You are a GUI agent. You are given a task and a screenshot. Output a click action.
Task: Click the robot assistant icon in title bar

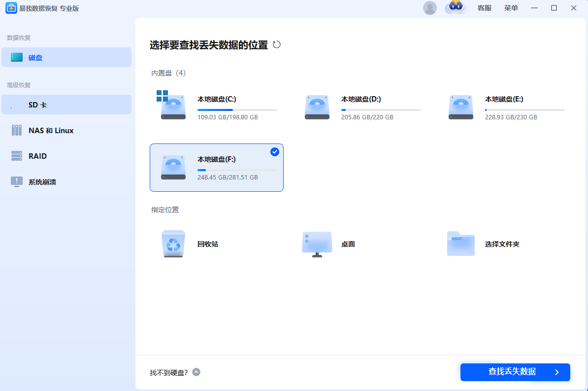pos(456,8)
